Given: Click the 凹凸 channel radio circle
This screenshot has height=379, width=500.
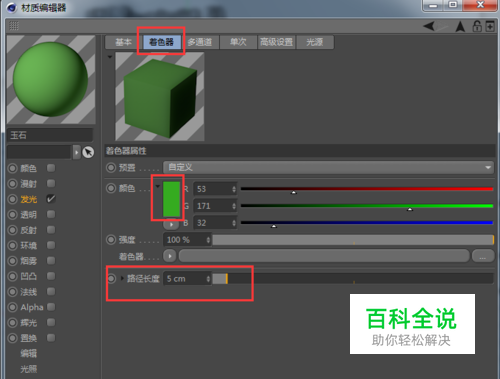Looking at the screenshot, I should click(x=12, y=276).
